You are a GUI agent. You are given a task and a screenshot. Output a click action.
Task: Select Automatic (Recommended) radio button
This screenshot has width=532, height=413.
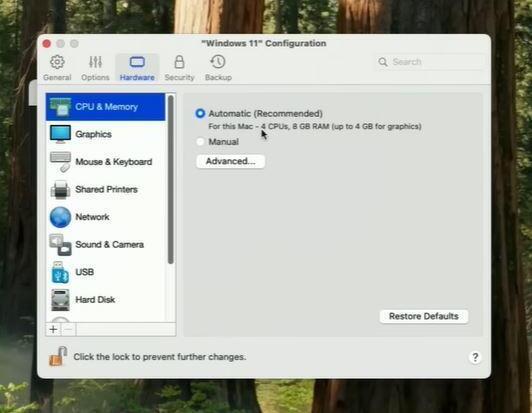[200, 113]
